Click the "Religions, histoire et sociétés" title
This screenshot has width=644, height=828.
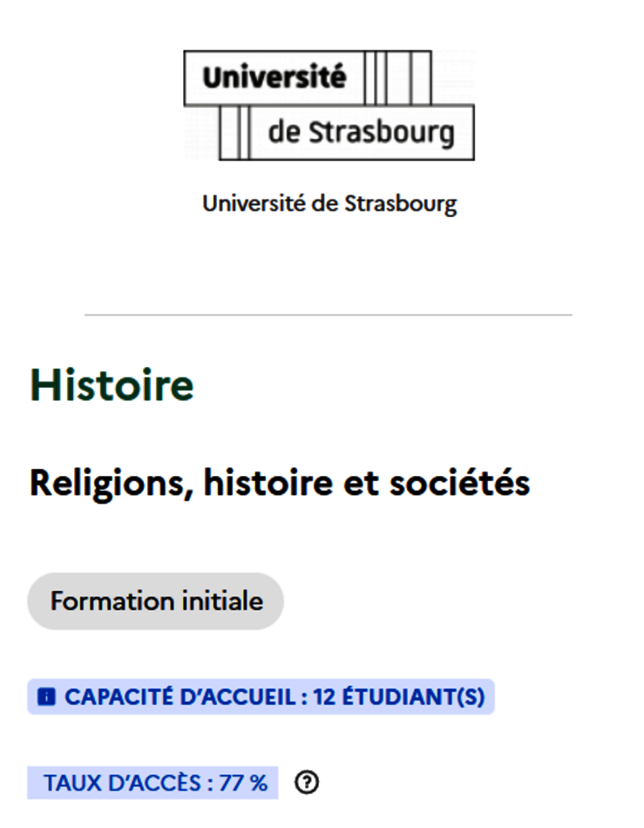(x=280, y=482)
